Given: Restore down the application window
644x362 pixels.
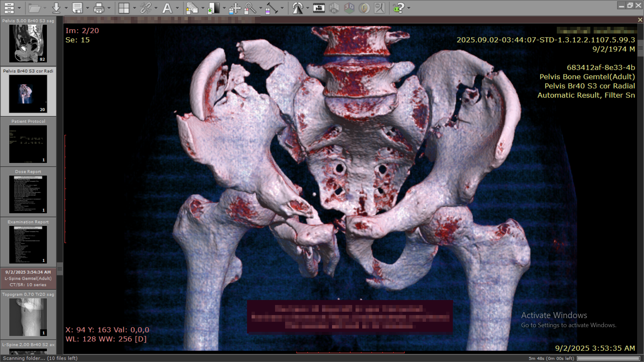Looking at the screenshot, I should (630, 5).
